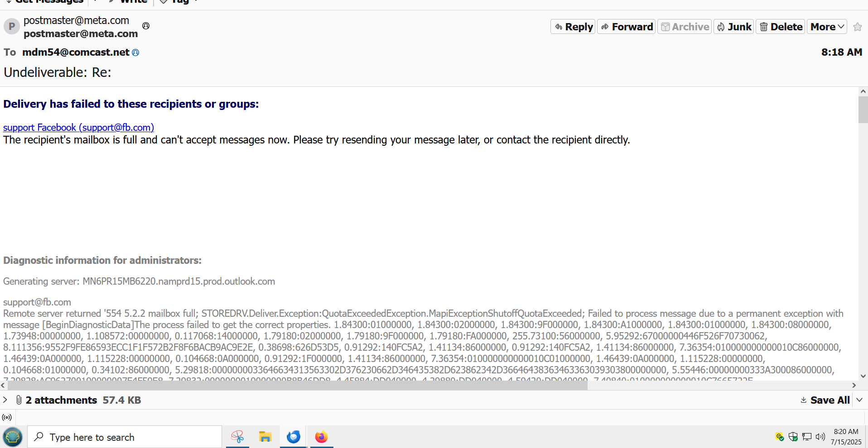Screen dimensions: 868x448
Task: Click the vertical scrollbar thumb
Action: pos(863,110)
